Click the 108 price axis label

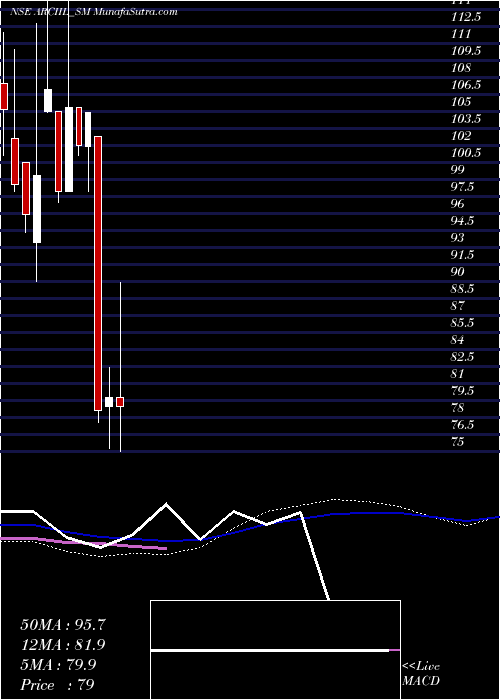tap(461, 68)
